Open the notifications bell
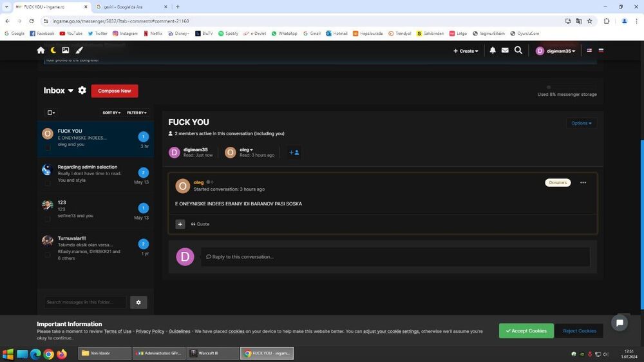This screenshot has height=362, width=644. pos(493,50)
